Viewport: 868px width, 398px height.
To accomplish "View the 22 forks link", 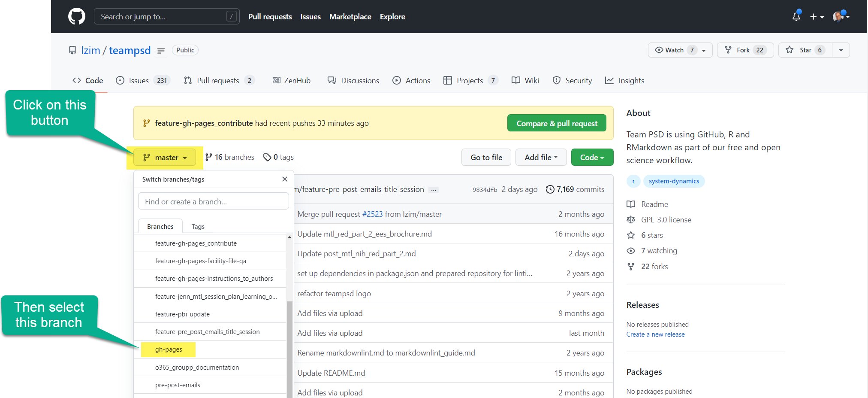I will pyautogui.click(x=648, y=267).
